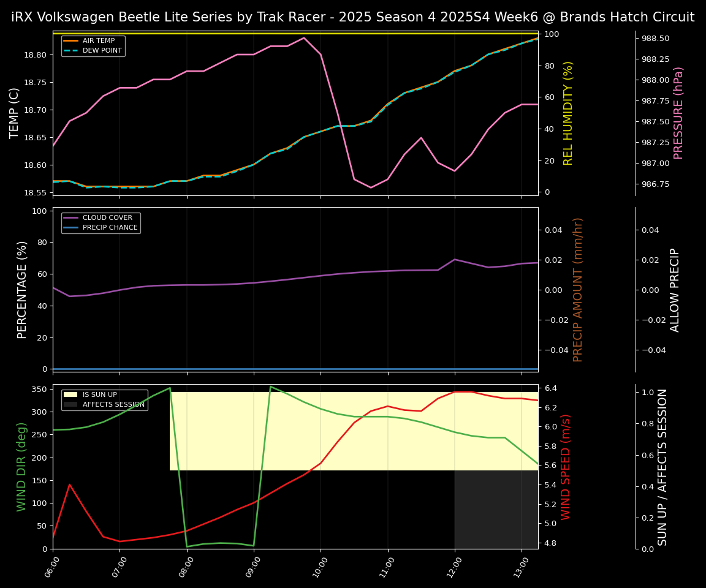This screenshot has height=588, width=706.
Task: Select the WIND SPEED (m/s) axis label
Action: tap(566, 466)
